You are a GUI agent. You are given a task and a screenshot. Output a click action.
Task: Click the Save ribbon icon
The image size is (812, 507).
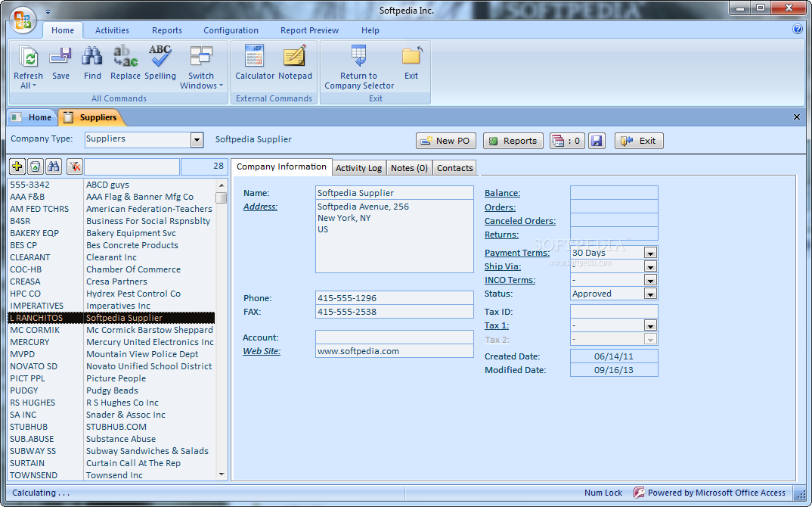60,62
